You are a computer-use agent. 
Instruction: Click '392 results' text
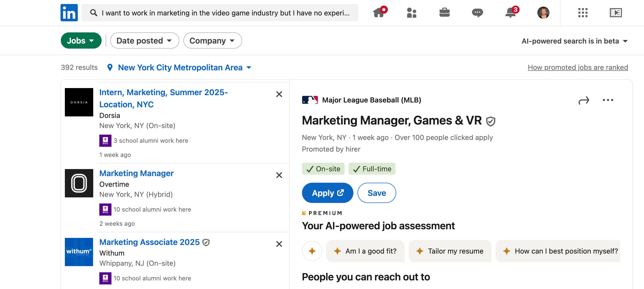[x=79, y=68]
